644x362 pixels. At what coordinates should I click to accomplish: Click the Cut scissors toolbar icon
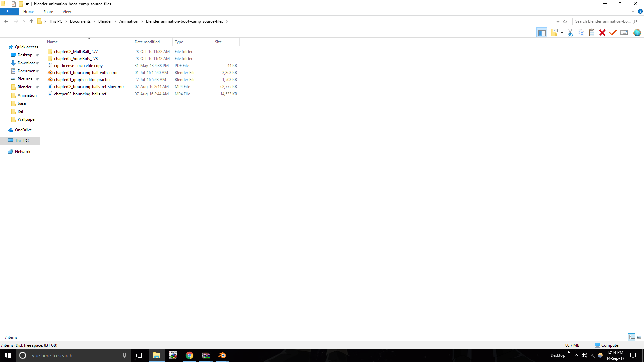click(x=570, y=33)
